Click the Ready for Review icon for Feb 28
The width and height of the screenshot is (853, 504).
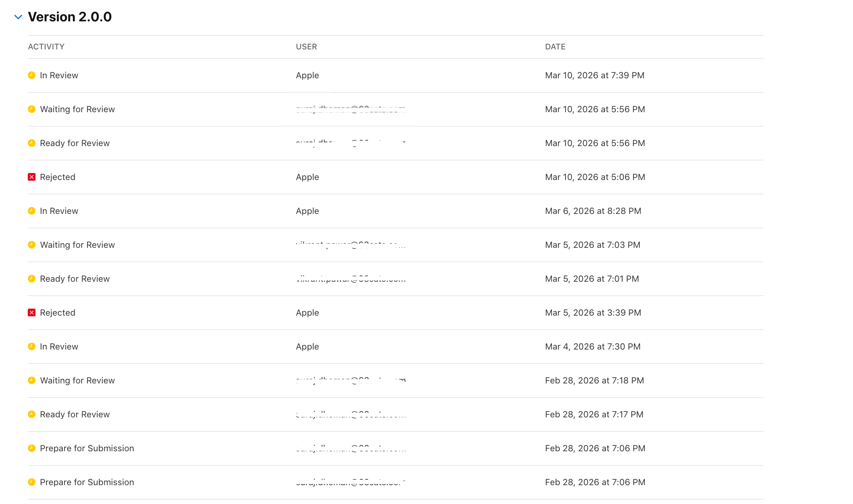pyautogui.click(x=31, y=414)
